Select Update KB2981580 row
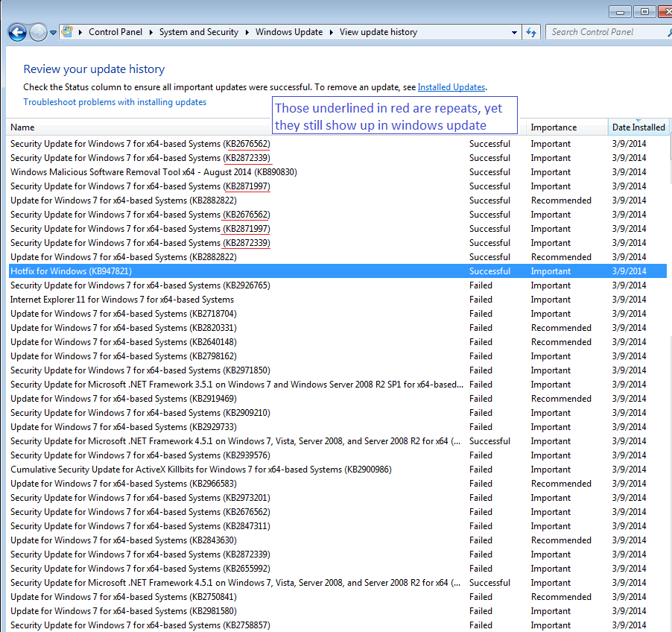This screenshot has height=632, width=672. (337, 610)
